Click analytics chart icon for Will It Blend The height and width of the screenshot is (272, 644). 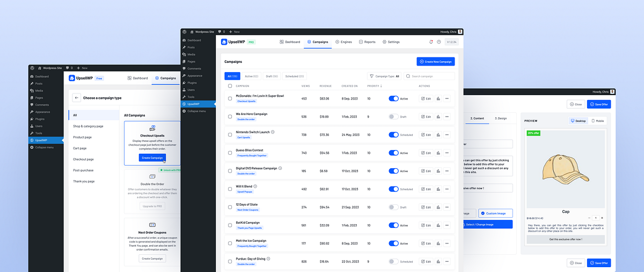tap(438, 189)
